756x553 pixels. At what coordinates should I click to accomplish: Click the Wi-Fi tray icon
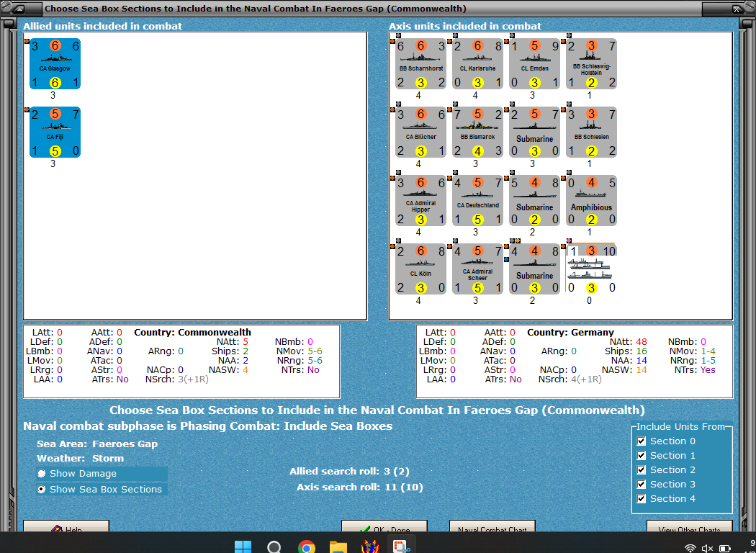point(690,548)
